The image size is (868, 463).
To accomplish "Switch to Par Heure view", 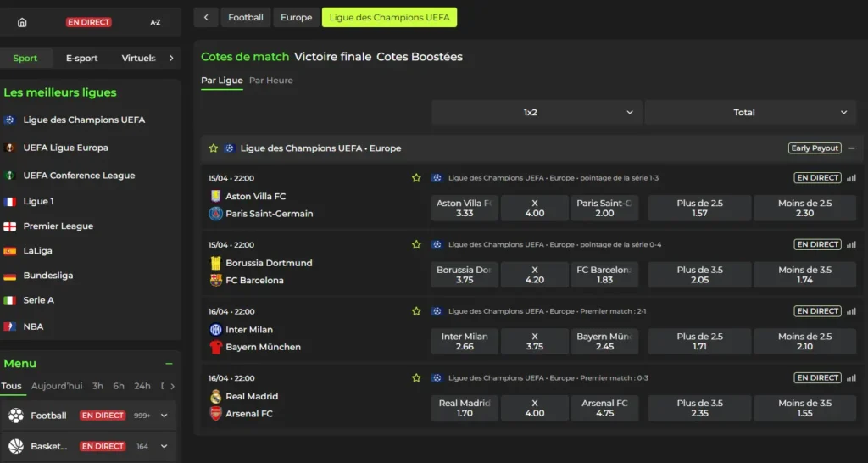I will coord(270,81).
